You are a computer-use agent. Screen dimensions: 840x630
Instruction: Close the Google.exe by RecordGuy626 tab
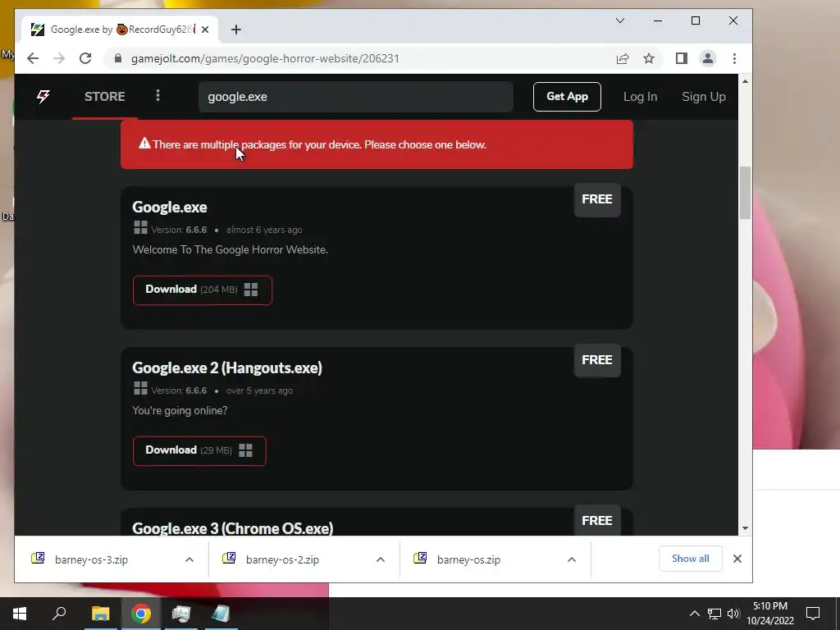pyautogui.click(x=205, y=30)
